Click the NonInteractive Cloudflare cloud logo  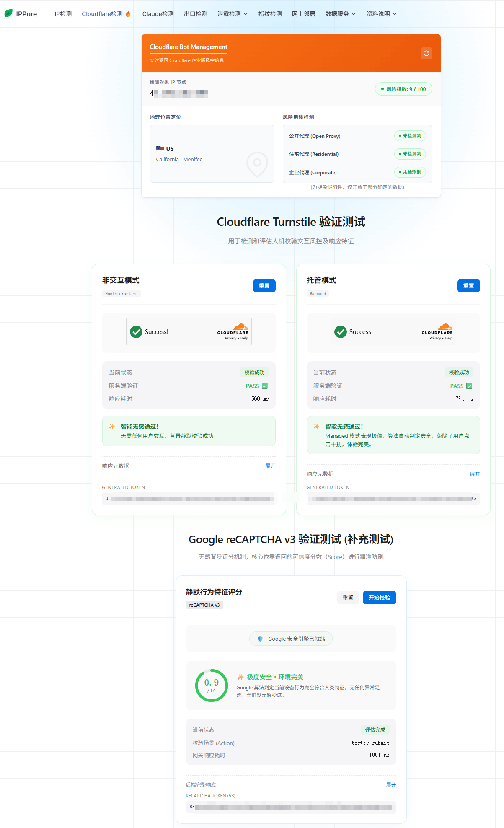tap(240, 327)
